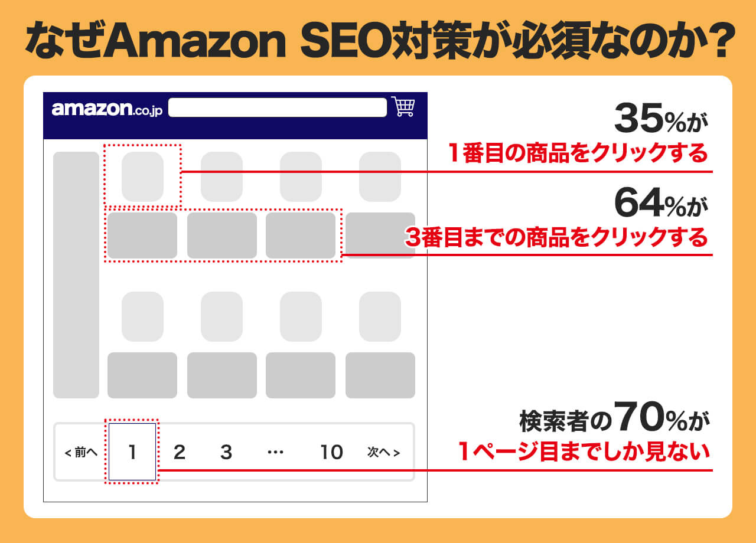Open first product image in bottom row
The image size is (756, 543).
pyautogui.click(x=142, y=316)
